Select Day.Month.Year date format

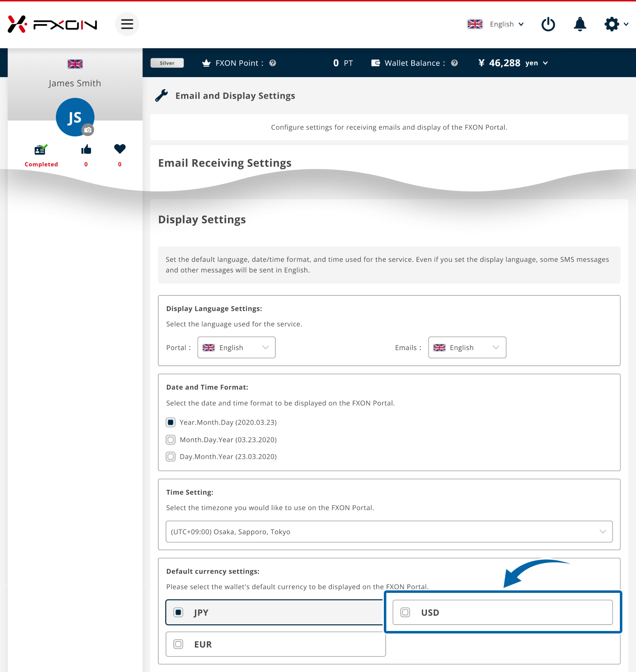coord(171,457)
